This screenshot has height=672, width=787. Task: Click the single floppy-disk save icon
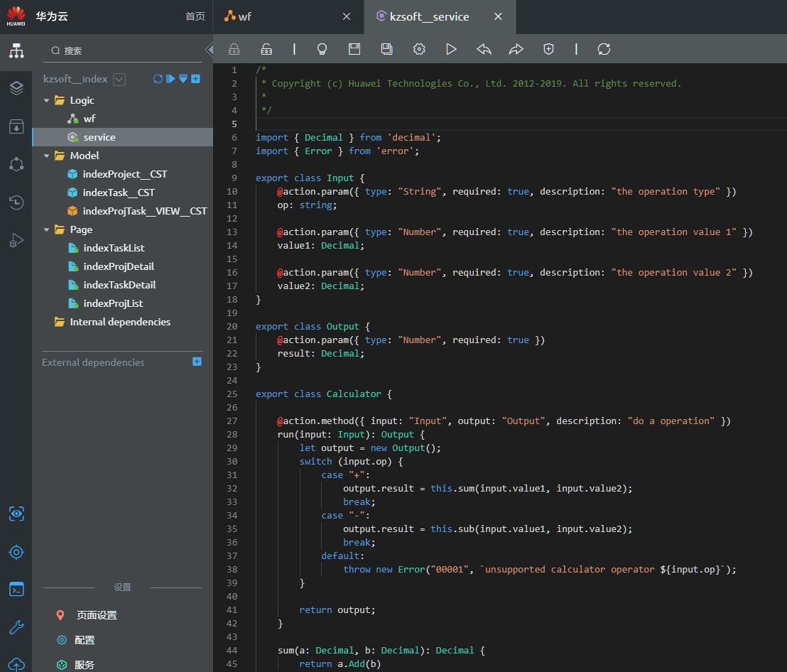[354, 49]
